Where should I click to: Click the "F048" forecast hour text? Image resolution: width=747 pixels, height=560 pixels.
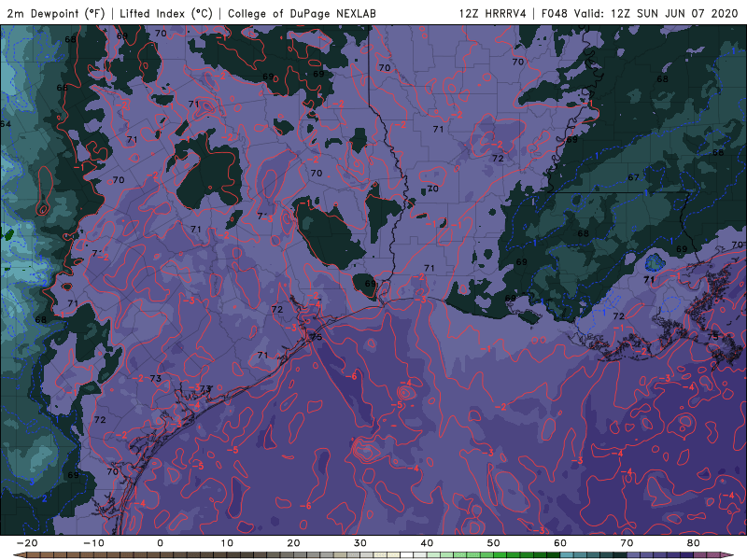click(554, 13)
